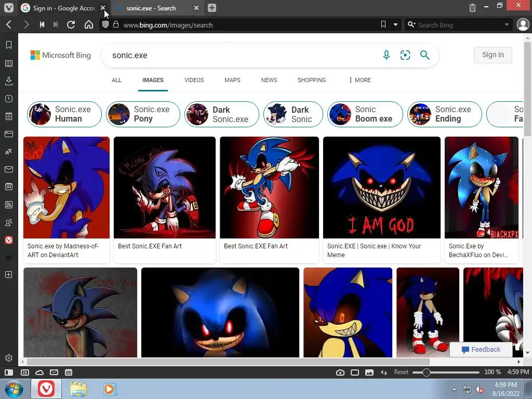
Task: Open Sonic.exe by Madness-of-ART on DeviantArt link
Action: (x=63, y=250)
